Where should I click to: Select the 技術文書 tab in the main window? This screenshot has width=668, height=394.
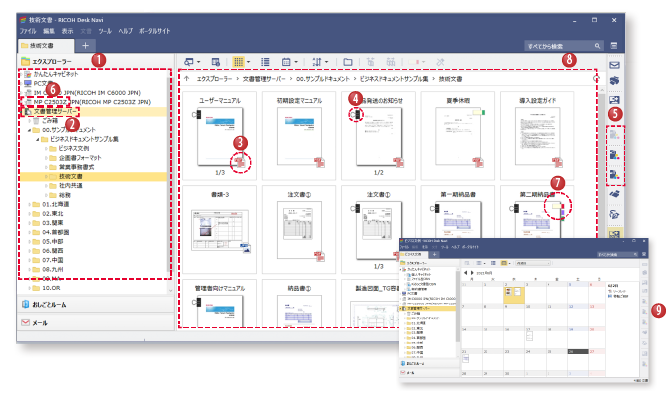[46, 46]
